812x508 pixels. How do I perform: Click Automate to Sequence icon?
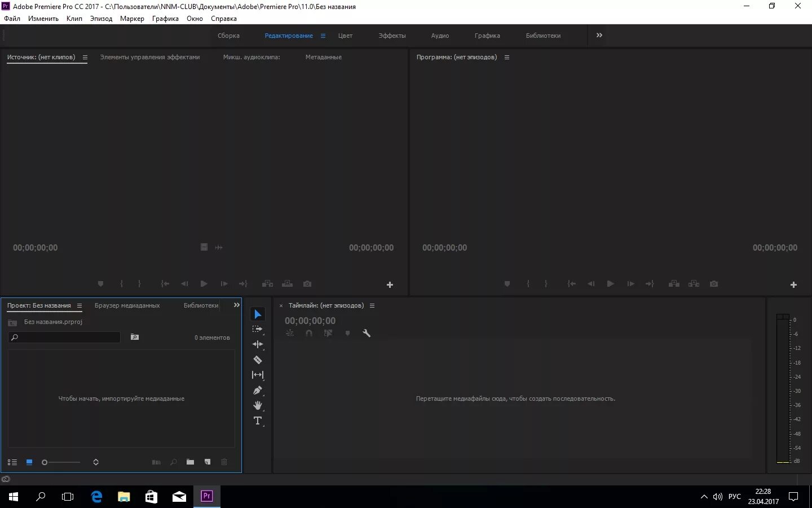(x=157, y=462)
